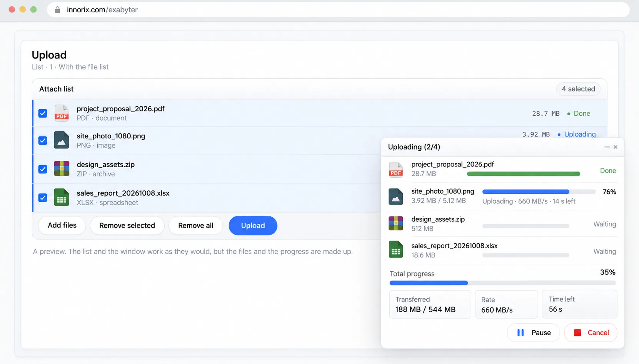Image resolution: width=639 pixels, height=364 pixels.
Task: Select project_proposal_2026.pdf name in Attach list
Action: click(120, 109)
